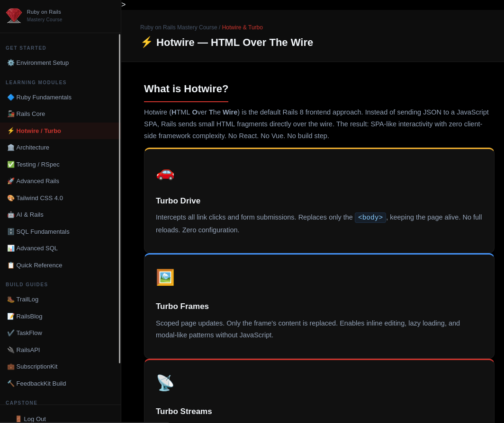Click the framed picture icon in Turbo Frames card

click(x=165, y=277)
